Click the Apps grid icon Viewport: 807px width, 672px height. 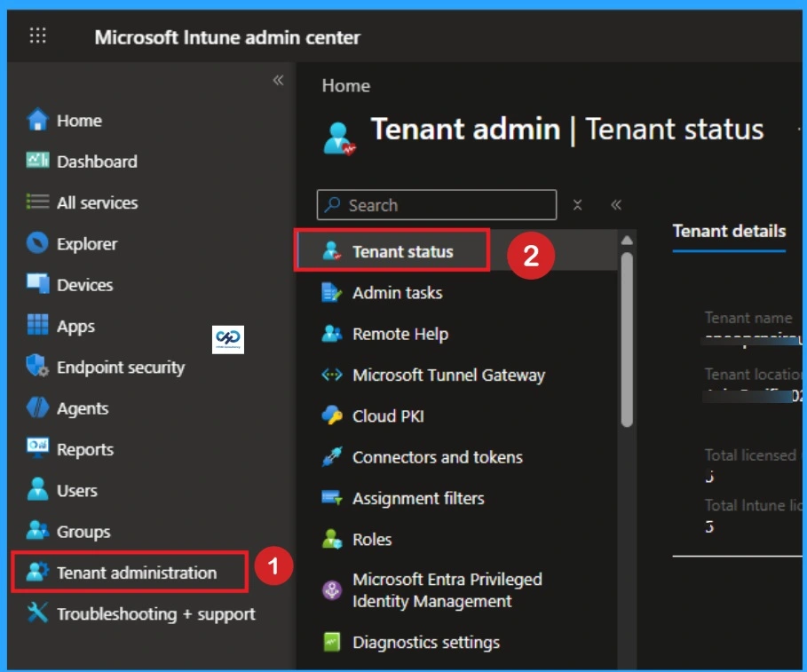(x=37, y=325)
